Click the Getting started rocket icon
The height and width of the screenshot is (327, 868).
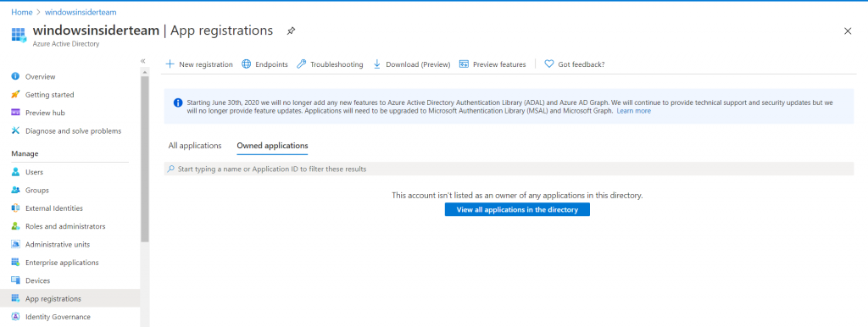[x=15, y=95]
